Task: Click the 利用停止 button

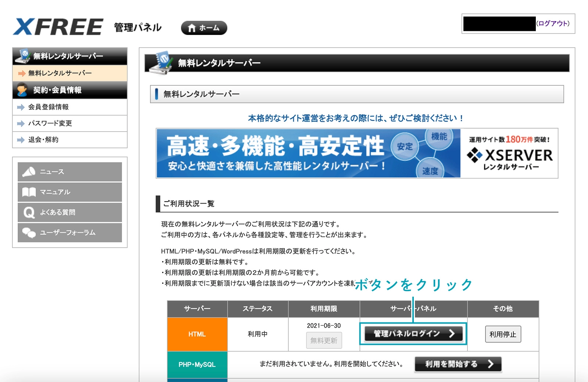Action: coord(503,334)
